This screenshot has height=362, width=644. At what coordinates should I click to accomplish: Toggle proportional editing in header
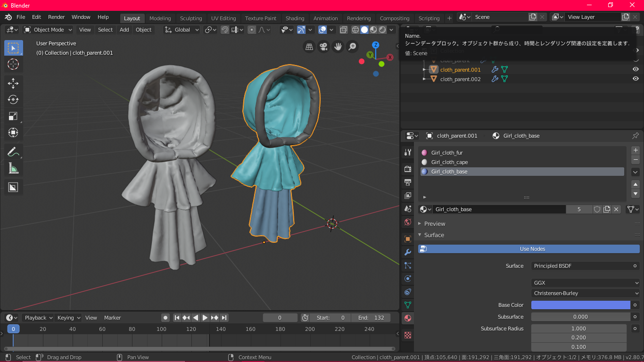(x=252, y=30)
